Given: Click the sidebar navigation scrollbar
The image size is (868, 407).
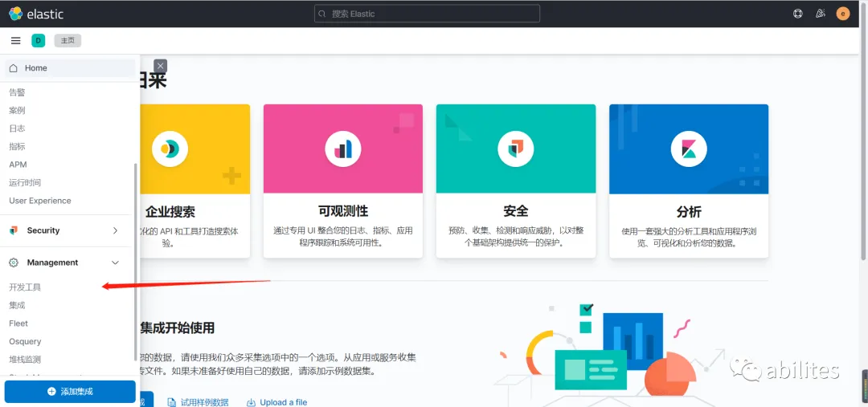Looking at the screenshot, I should point(136,261).
